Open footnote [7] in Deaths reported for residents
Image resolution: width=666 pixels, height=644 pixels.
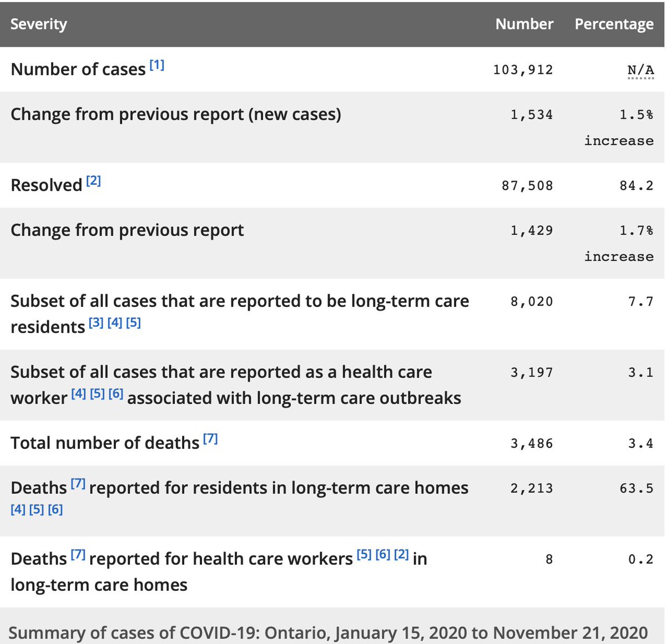(x=78, y=483)
